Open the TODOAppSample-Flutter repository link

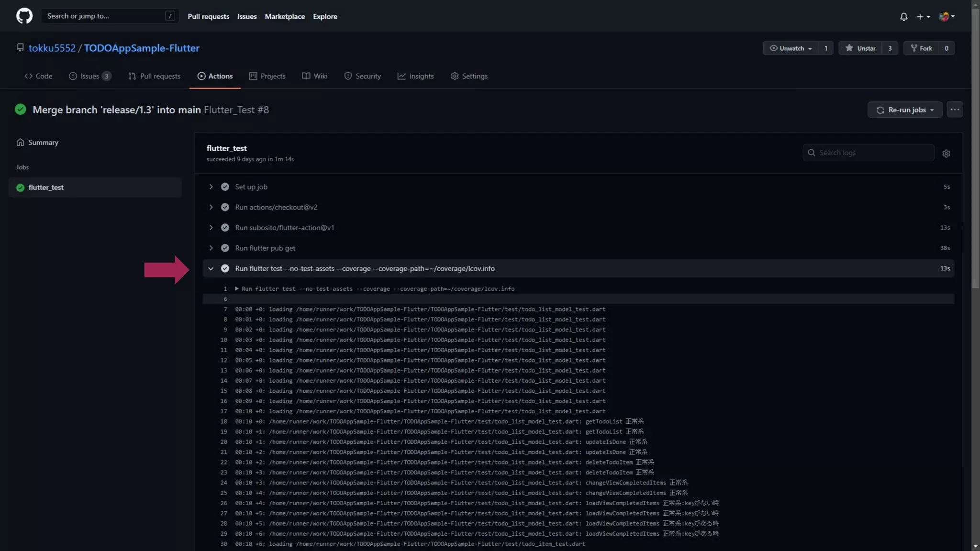[142, 48]
